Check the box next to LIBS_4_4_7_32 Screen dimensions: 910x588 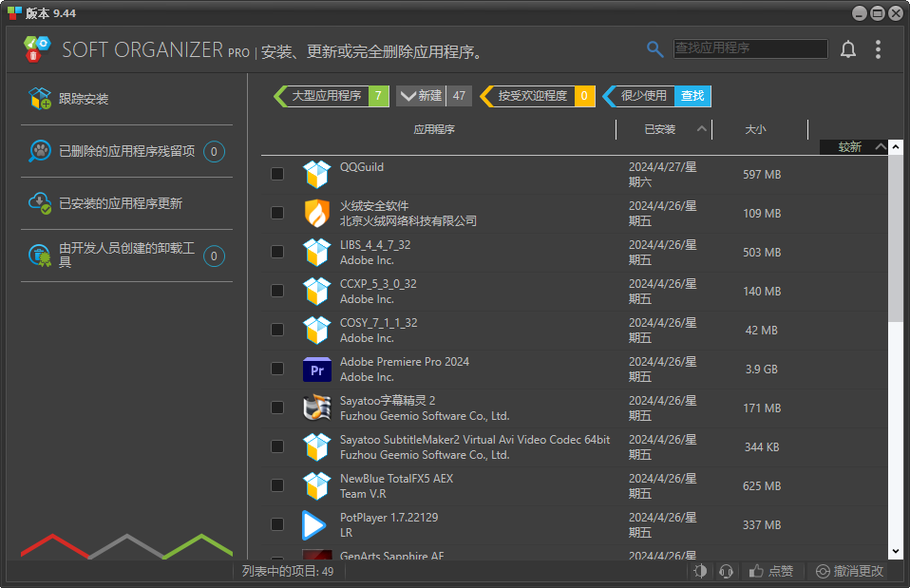[277, 252]
